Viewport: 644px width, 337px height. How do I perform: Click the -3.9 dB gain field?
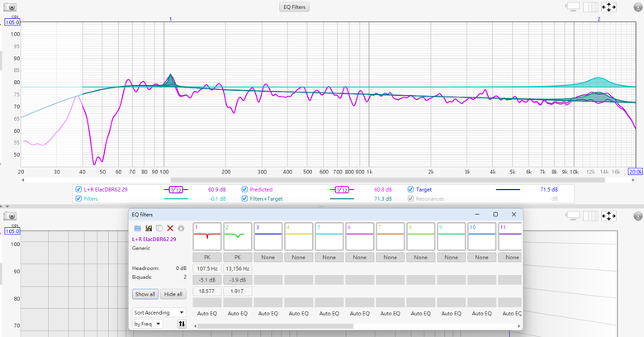(x=238, y=280)
